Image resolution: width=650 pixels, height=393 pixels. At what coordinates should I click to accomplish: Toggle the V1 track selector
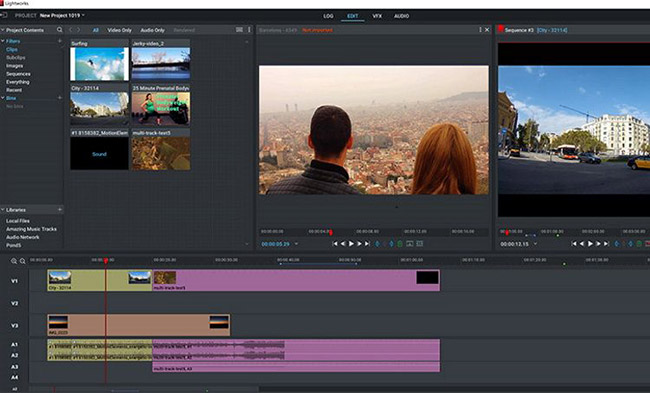coord(14,281)
